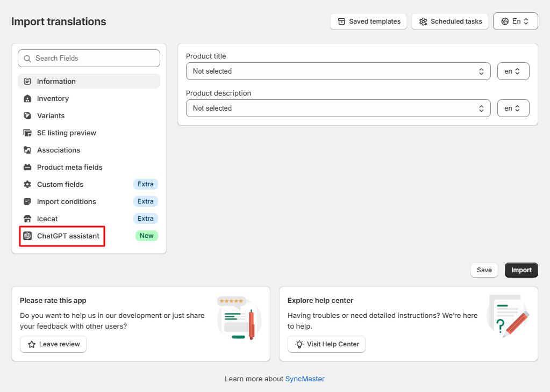550x392 pixels.
Task: Click the gear icon on Scheduled tasks
Action: coord(423,21)
